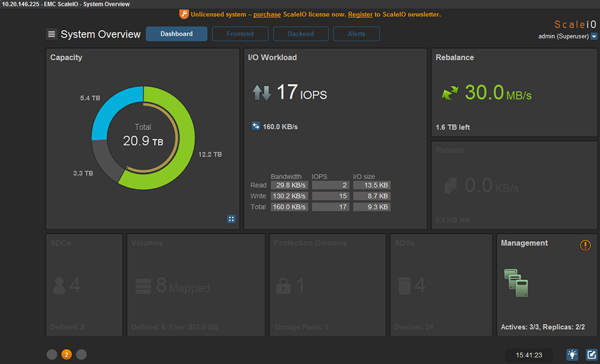Open the hamburger menu beside System Overview
This screenshot has width=600, height=364.
coord(52,34)
